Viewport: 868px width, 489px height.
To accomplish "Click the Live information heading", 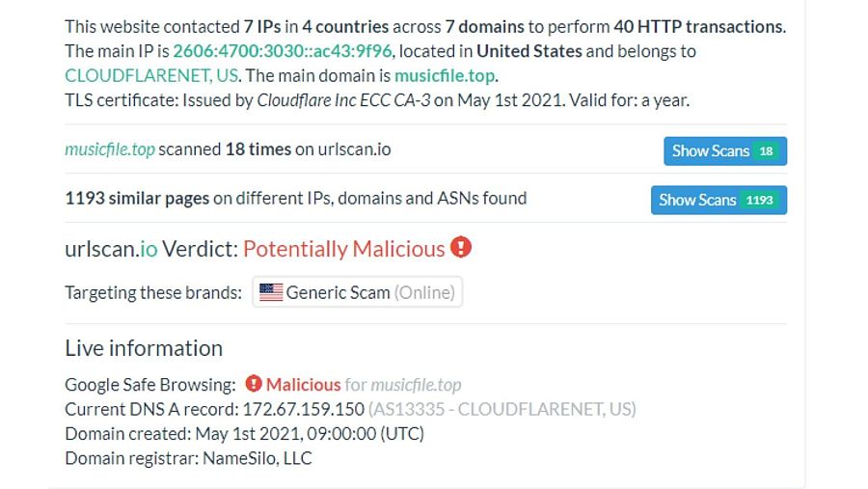I will tap(144, 348).
